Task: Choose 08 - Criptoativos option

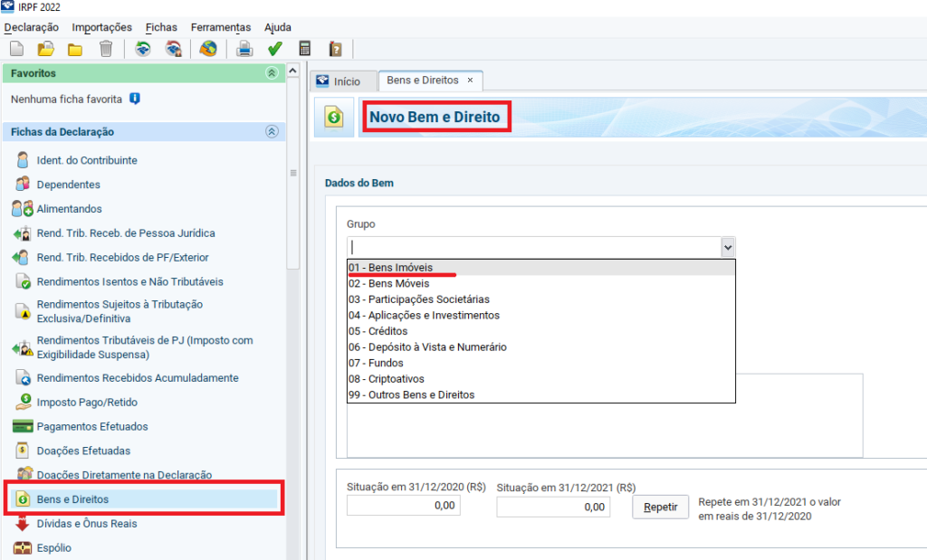Action: pyautogui.click(x=387, y=379)
